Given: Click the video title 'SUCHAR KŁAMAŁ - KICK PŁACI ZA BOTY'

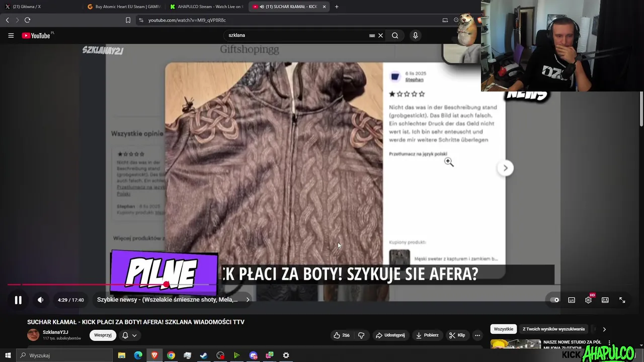Looking at the screenshot, I should click(x=136, y=322).
